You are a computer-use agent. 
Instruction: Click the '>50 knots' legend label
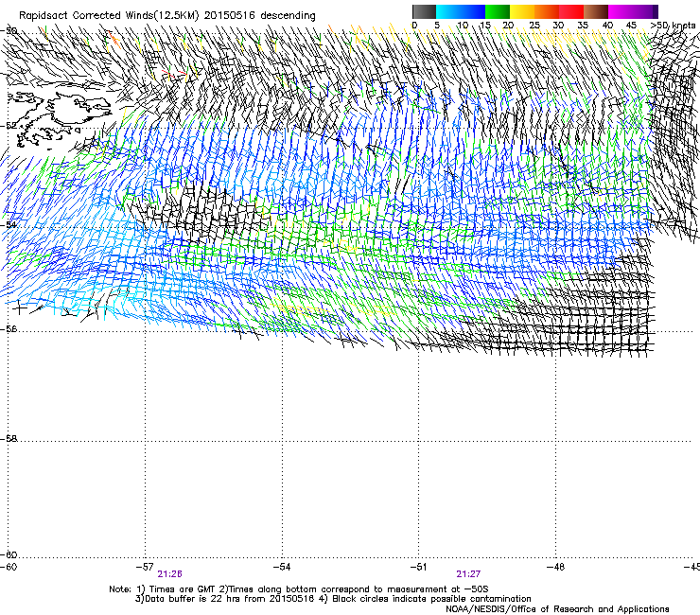pyautogui.click(x=673, y=26)
